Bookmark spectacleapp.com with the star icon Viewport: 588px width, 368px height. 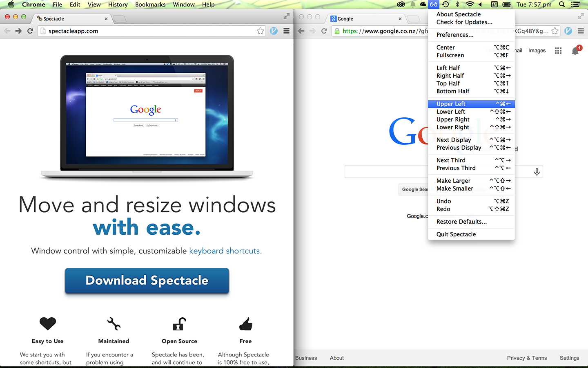coord(261,31)
